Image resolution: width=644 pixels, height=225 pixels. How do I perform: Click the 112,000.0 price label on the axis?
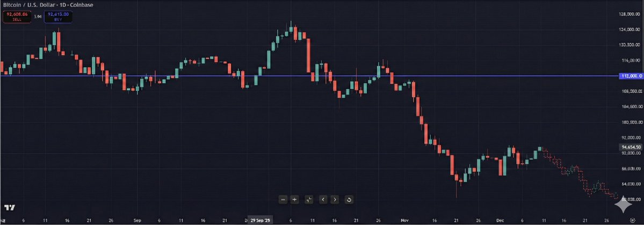631,76
